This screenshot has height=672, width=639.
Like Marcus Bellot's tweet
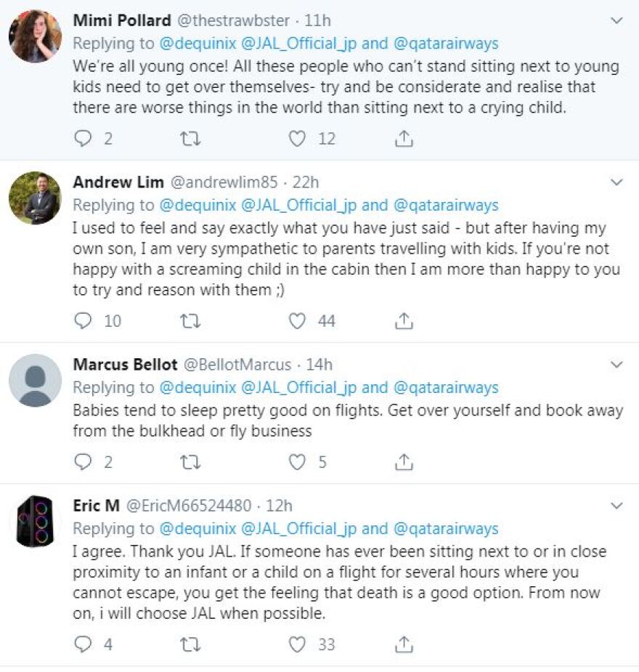297,461
